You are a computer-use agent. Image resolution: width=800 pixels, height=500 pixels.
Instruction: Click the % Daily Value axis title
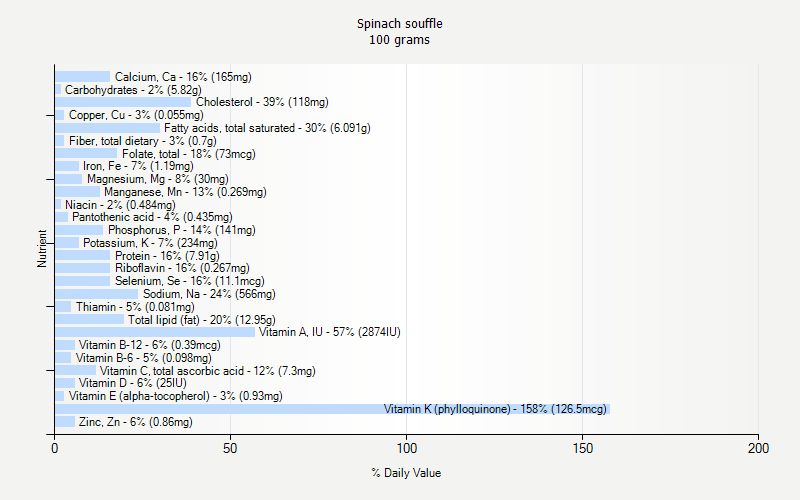406,473
